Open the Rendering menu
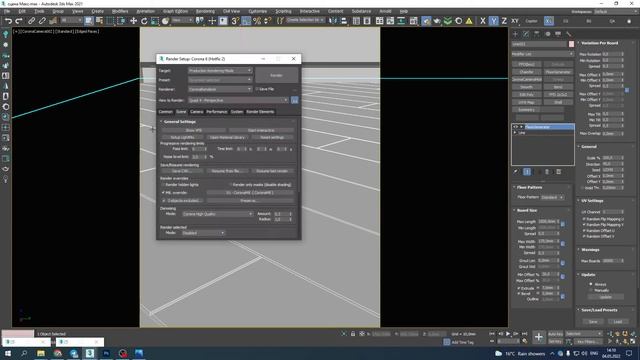Image resolution: width=640 pixels, height=360 pixels. [x=205, y=11]
